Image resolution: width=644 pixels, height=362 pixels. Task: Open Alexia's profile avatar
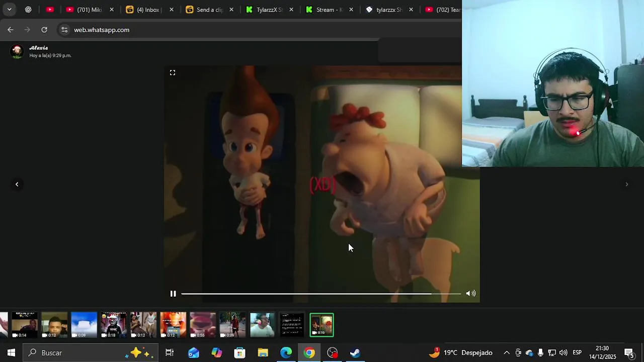pos(17,51)
